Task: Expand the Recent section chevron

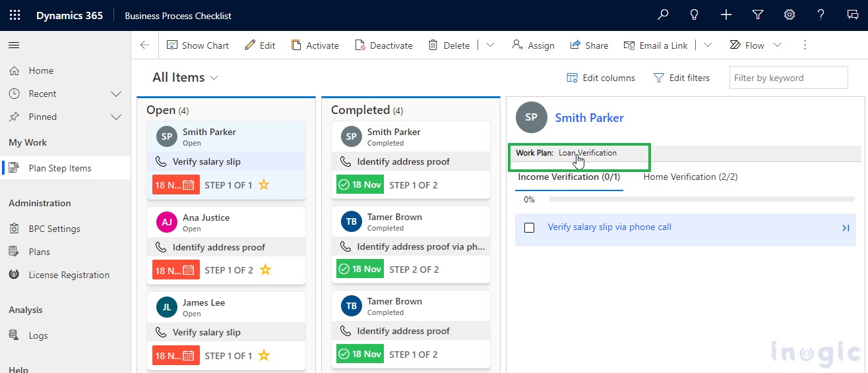Action: 116,94
